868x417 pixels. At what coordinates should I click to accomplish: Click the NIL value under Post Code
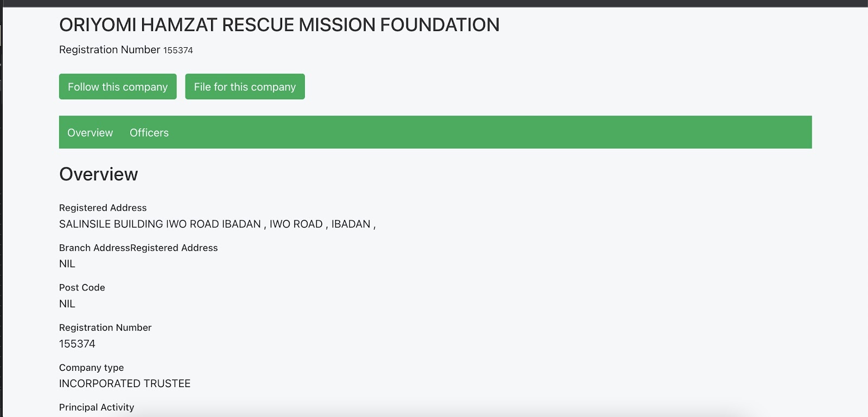(x=67, y=304)
